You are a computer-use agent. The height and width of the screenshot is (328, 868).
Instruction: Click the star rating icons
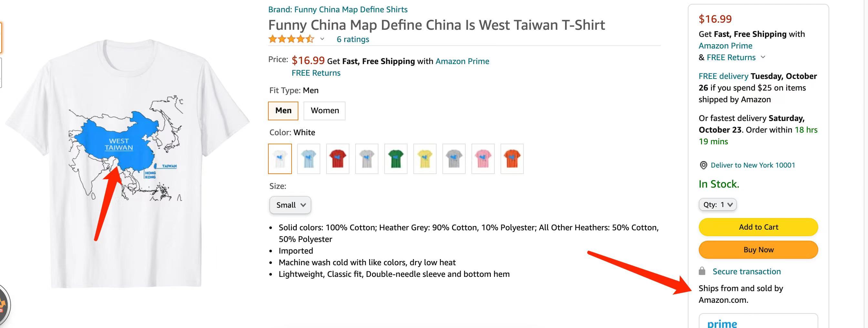pos(291,39)
